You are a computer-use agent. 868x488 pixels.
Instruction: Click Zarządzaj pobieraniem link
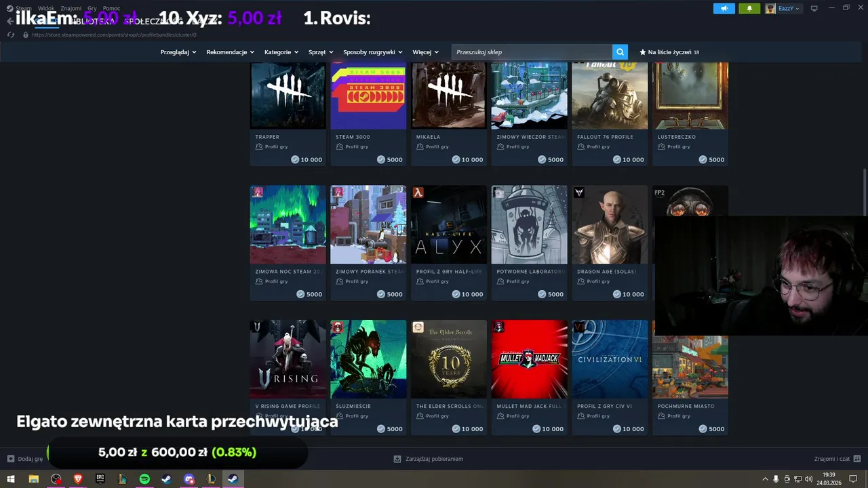[434, 459]
